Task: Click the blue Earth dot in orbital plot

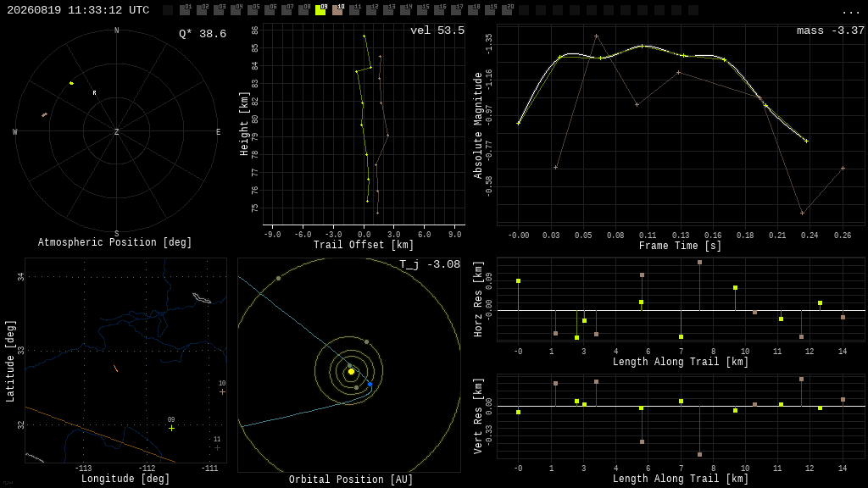Action: (370, 384)
